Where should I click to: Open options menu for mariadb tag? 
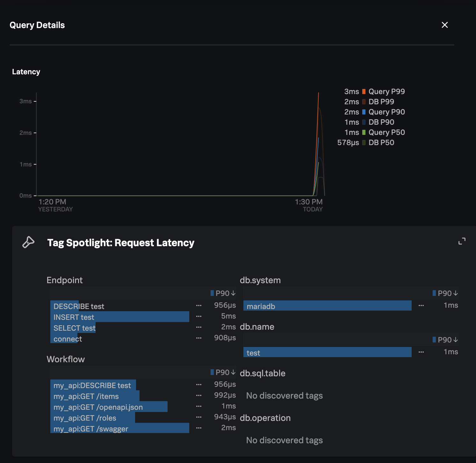point(421,305)
